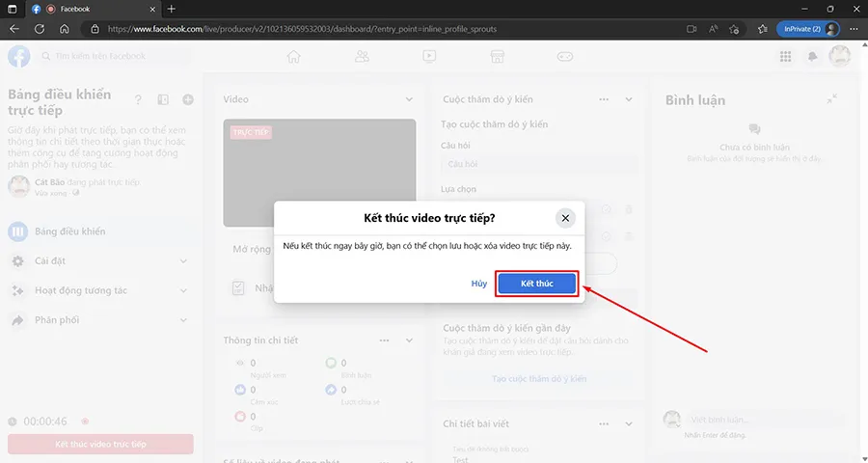Add this page to favorites star icon
Viewport: 868px width, 463px height.
[x=734, y=29]
